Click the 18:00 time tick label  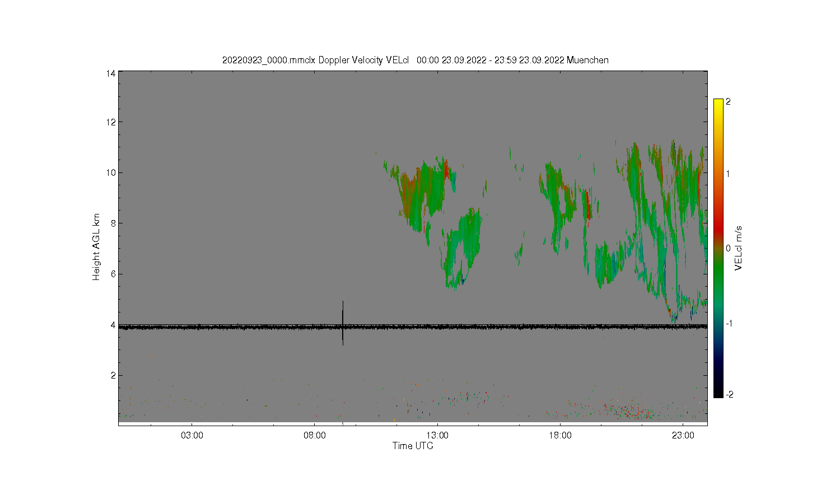[x=560, y=435]
